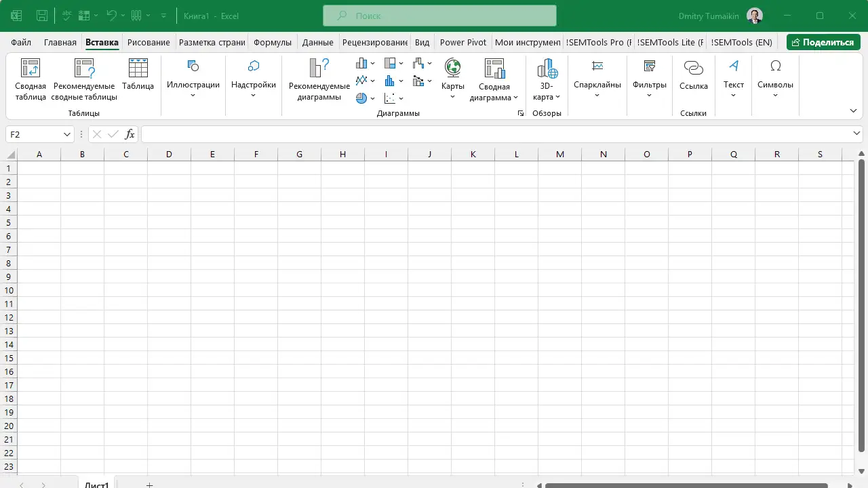868x488 pixels.
Task: Click the Поделиться share button
Action: click(x=823, y=42)
